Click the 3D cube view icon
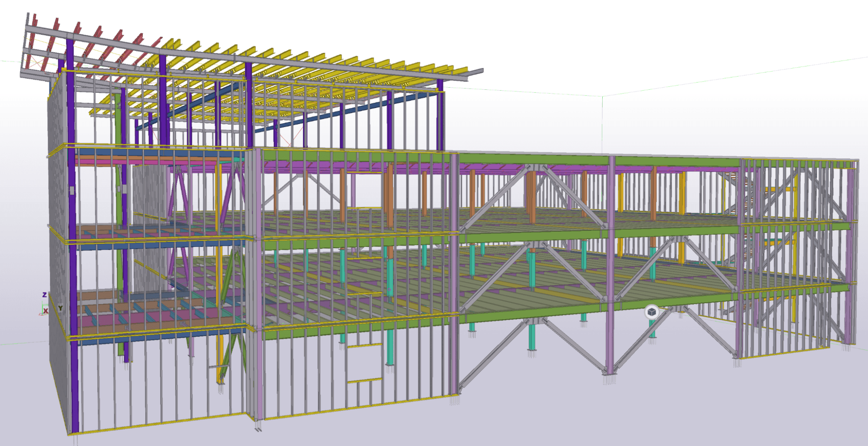The image size is (868, 446). pos(651,312)
